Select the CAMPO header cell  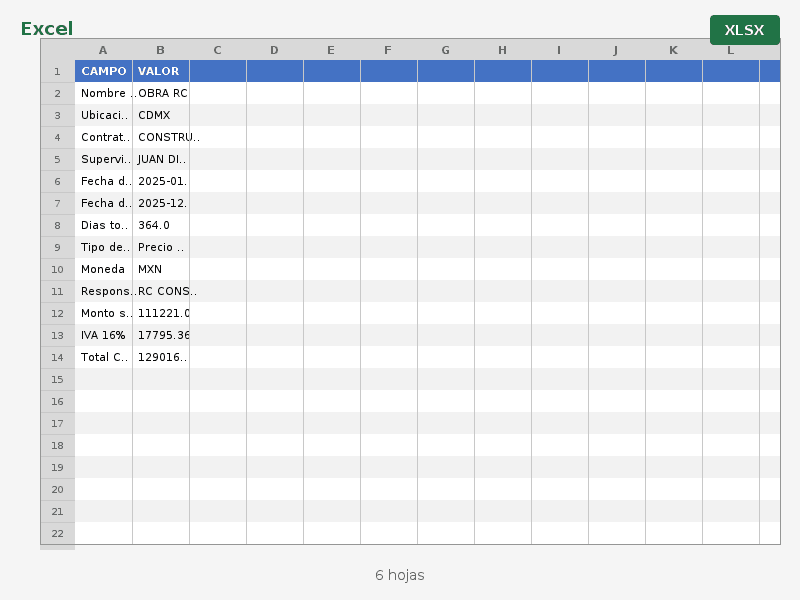pos(103,71)
